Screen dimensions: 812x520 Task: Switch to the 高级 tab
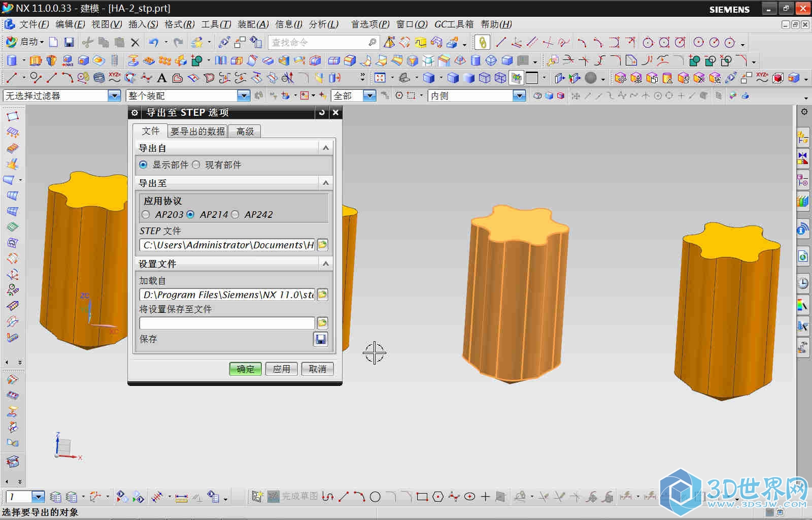[245, 132]
